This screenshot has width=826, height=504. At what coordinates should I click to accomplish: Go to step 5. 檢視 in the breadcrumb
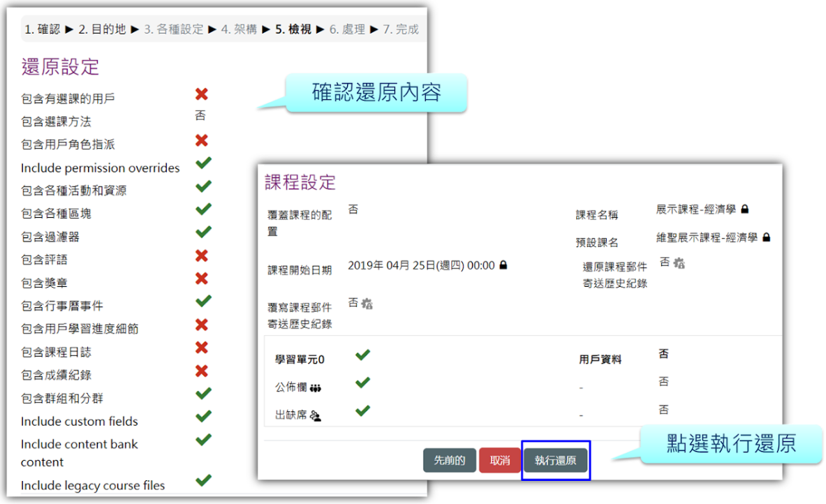point(293,29)
